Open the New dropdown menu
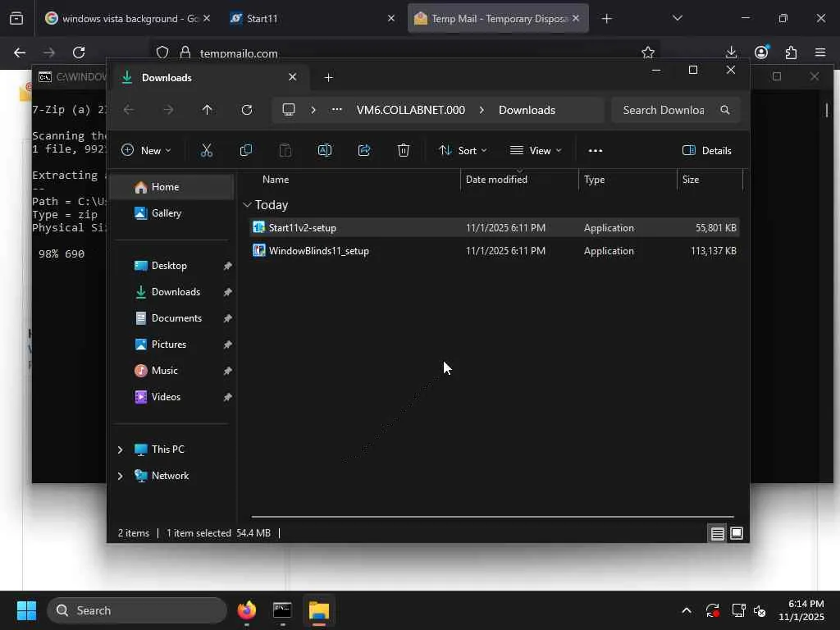This screenshot has height=630, width=840. [146, 151]
